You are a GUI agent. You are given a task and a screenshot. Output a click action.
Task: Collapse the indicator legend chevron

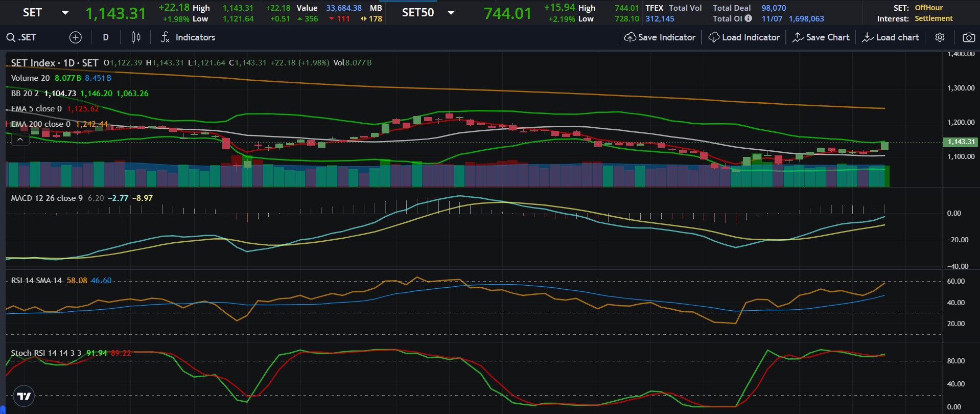(x=20, y=139)
